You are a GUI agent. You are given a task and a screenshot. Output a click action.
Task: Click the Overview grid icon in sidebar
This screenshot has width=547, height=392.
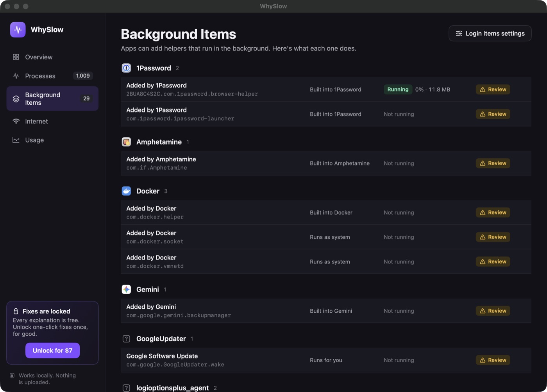click(16, 57)
